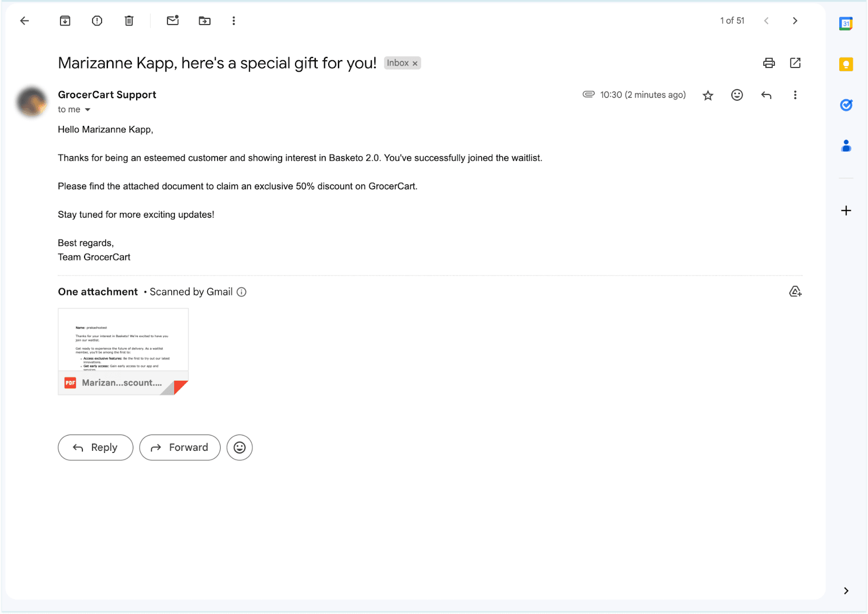Open Google Calendar in side panel

846,24
